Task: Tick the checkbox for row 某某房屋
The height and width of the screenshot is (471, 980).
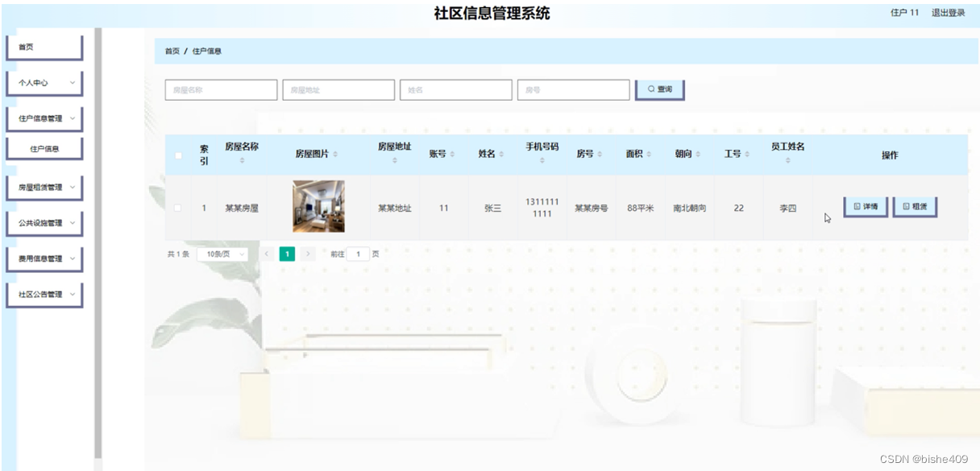Action: point(178,209)
